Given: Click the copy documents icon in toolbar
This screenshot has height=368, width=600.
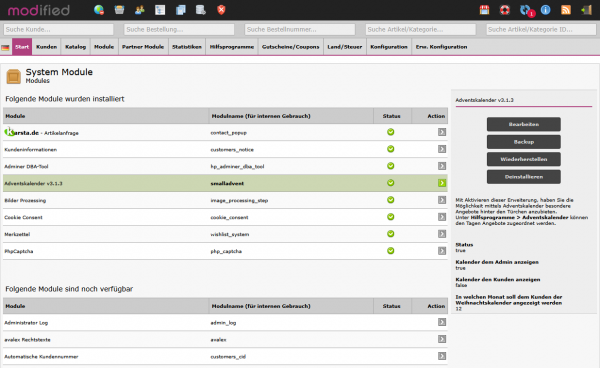Looking at the screenshot, I should tap(181, 10).
